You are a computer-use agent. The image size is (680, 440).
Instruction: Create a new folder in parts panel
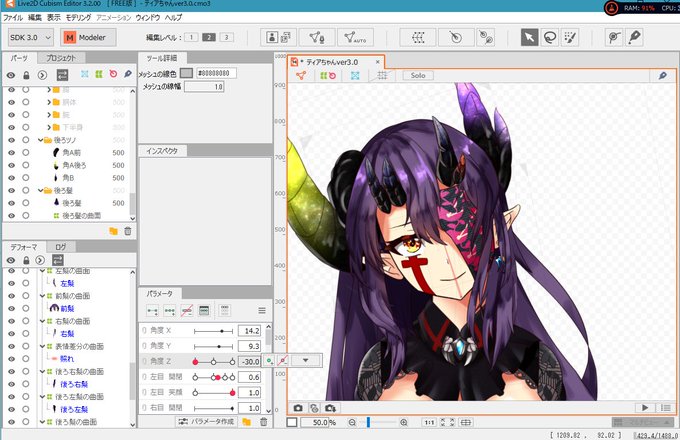(x=114, y=231)
